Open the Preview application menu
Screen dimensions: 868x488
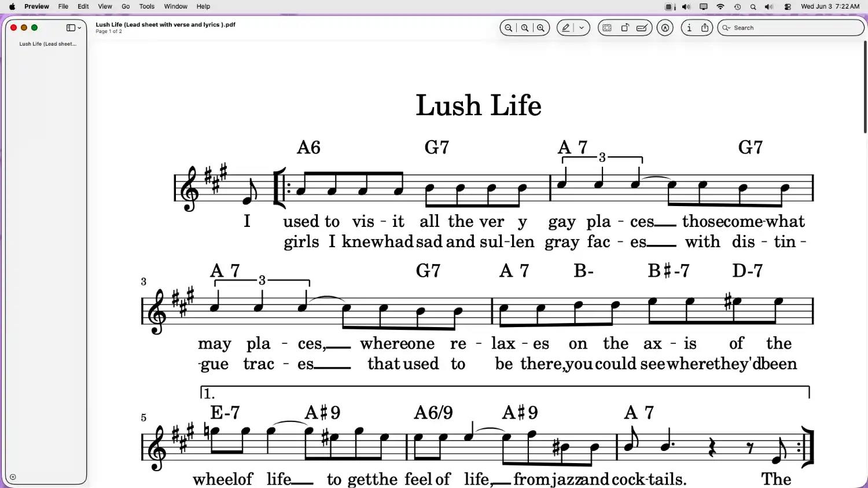[36, 6]
